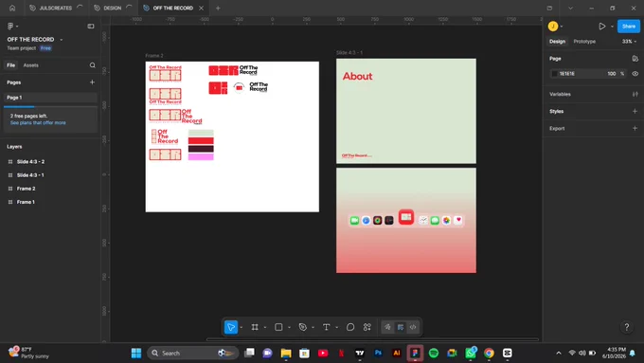
Task: Click the search icon in the left panel
Action: (93, 65)
